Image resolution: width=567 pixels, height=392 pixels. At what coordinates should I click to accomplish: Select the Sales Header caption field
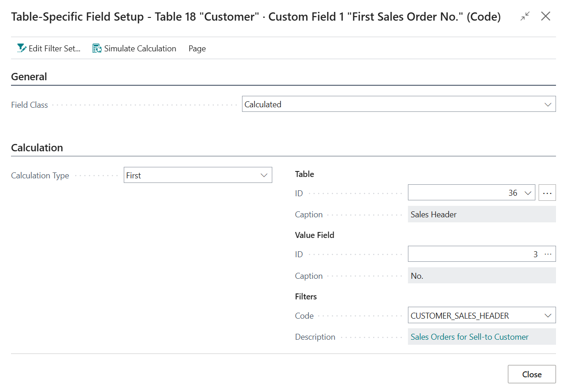(x=481, y=215)
